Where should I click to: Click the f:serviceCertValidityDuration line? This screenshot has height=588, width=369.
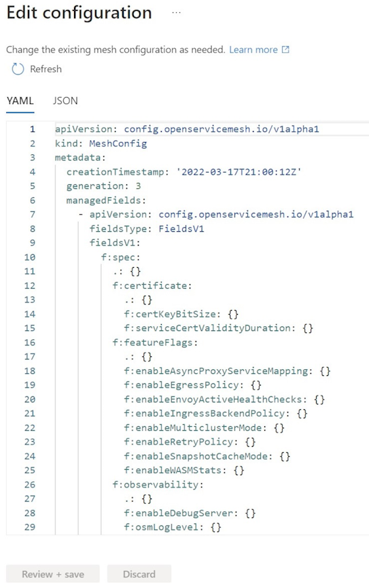pyautogui.click(x=218, y=328)
